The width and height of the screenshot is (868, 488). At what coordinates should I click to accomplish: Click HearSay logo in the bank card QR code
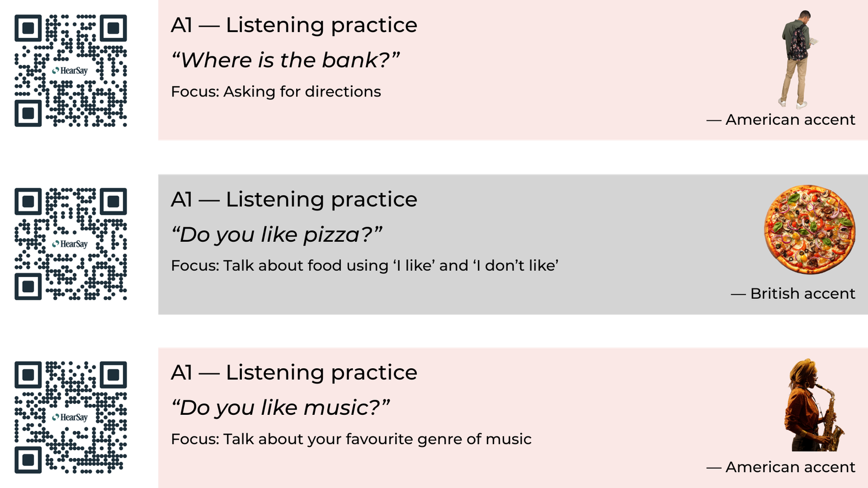tap(71, 70)
